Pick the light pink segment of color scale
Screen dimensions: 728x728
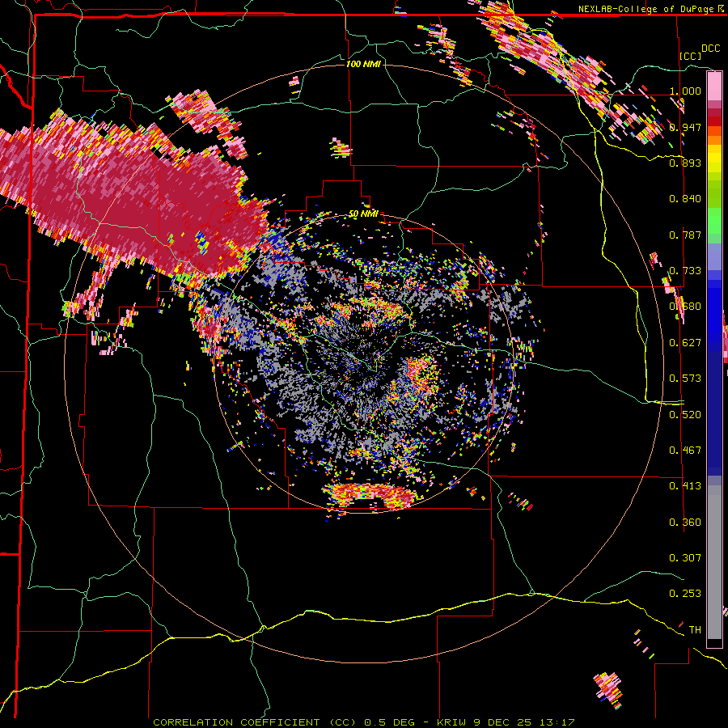[714, 87]
